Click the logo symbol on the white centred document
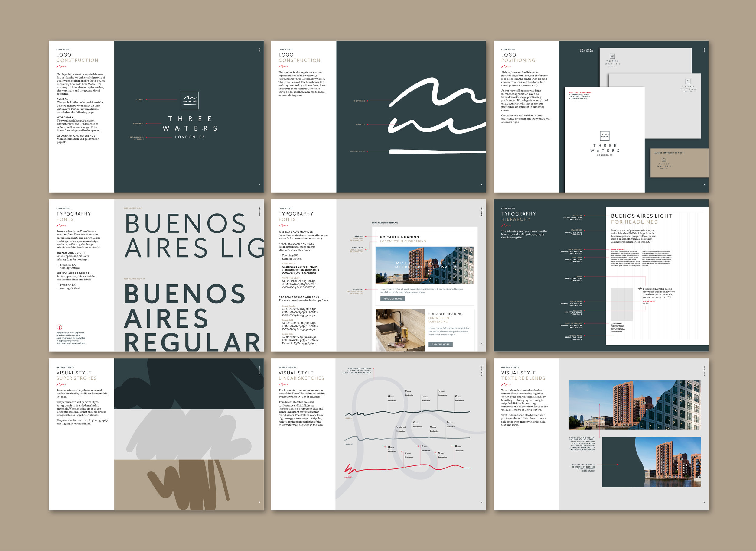The height and width of the screenshot is (551, 756). point(604,135)
